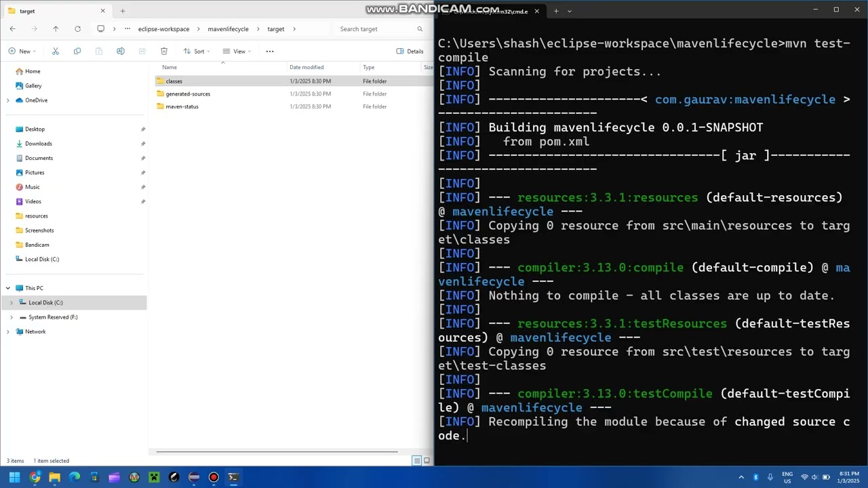Open the Bandicam recorder taskbar icon
Screen dimensions: 868x488
point(214,477)
